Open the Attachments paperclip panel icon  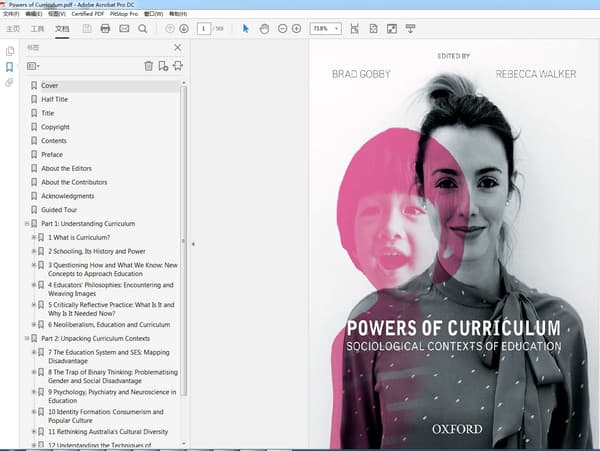9,82
